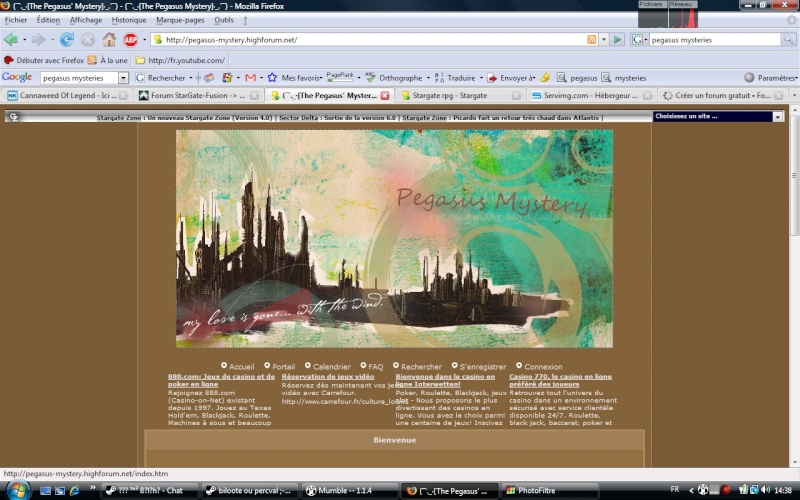The width and height of the screenshot is (800, 500).
Task: Switch to the Forum StarGate-Fusion tab
Action: 198,95
